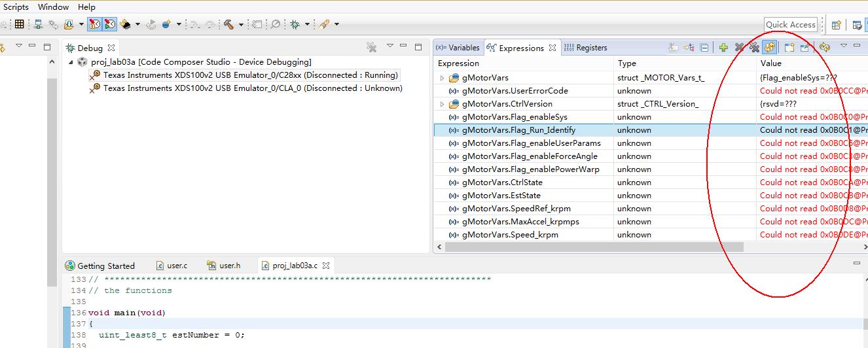Open the user.c editor tab
Image resolution: width=868 pixels, height=348 pixels.
pyautogui.click(x=172, y=265)
